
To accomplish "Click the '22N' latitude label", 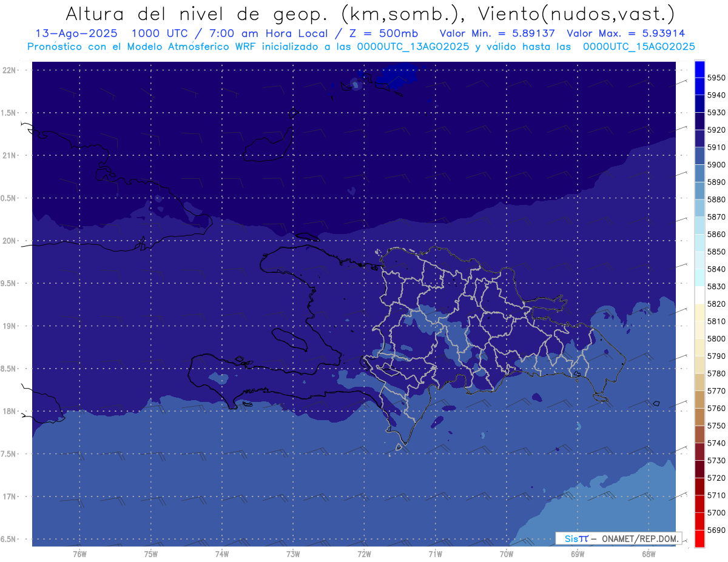I will [10, 70].
